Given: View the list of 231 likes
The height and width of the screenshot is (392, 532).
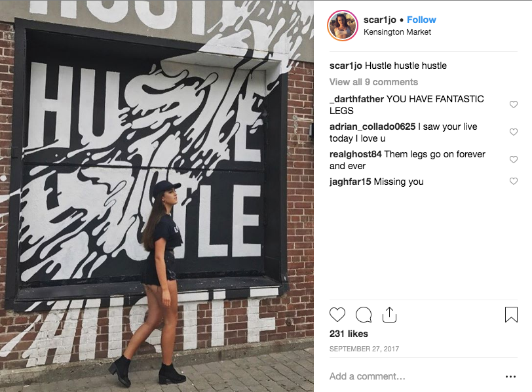Looking at the screenshot, I should (x=349, y=334).
